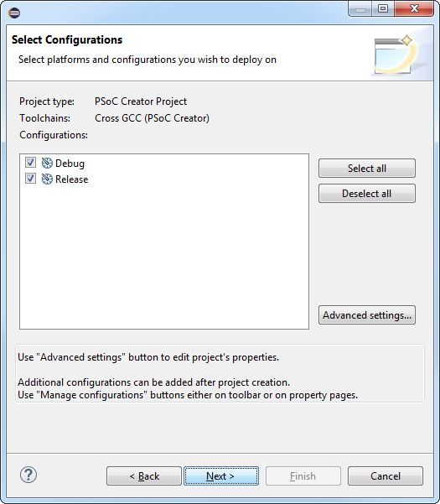440x504 pixels.
Task: Cancel the project wizard
Action: click(386, 476)
